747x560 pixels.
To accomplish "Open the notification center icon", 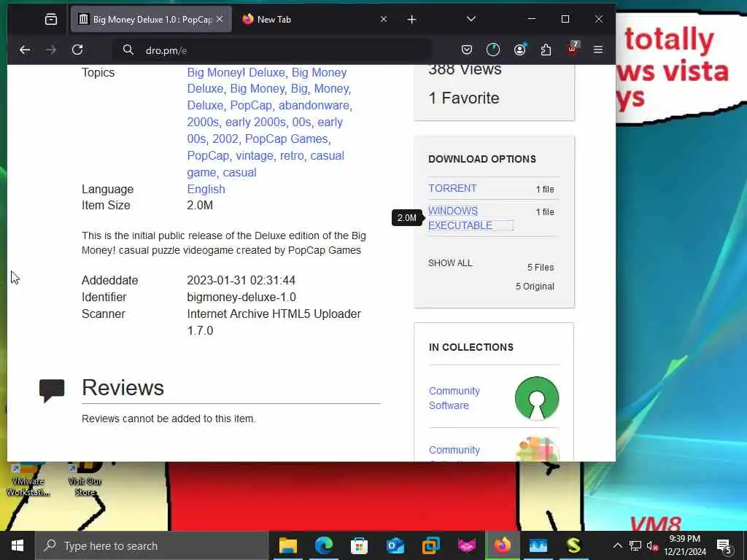I will tap(724, 545).
